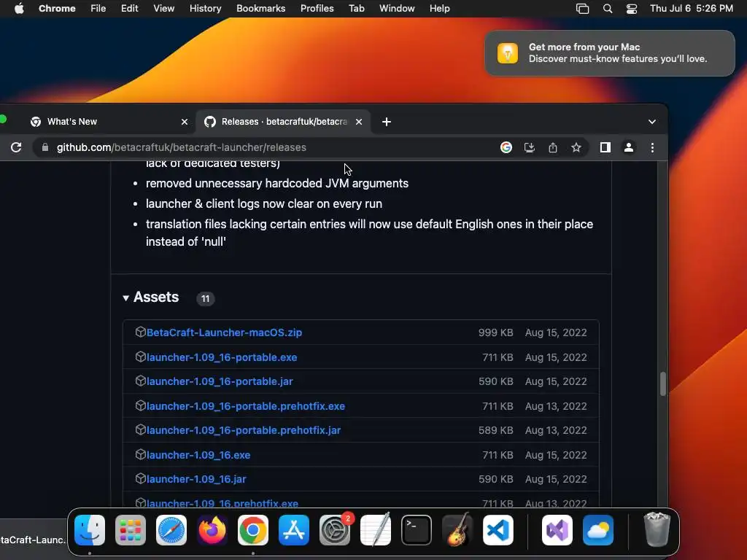Open the Help menu
The height and width of the screenshot is (560, 747).
(439, 9)
